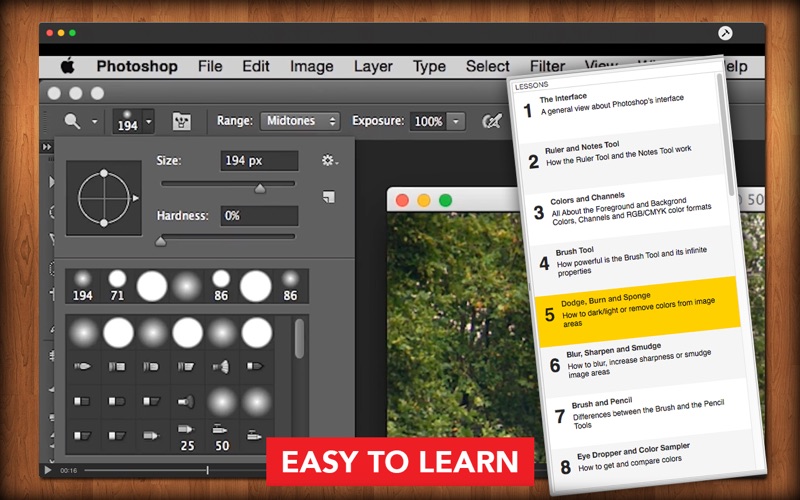Image resolution: width=800 pixels, height=500 pixels.
Task: Select the brush tip preset labeled 50
Action: 221,437
